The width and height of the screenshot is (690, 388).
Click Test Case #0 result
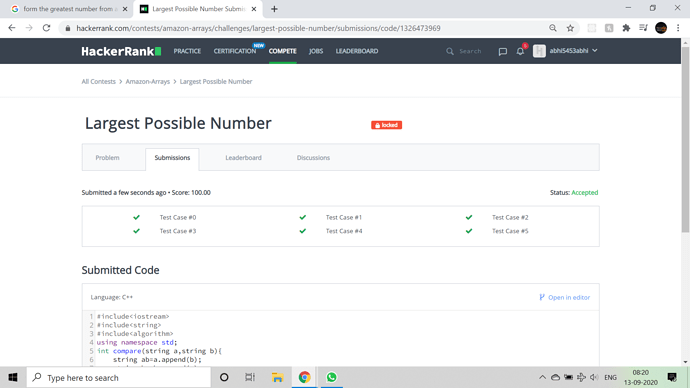(178, 217)
